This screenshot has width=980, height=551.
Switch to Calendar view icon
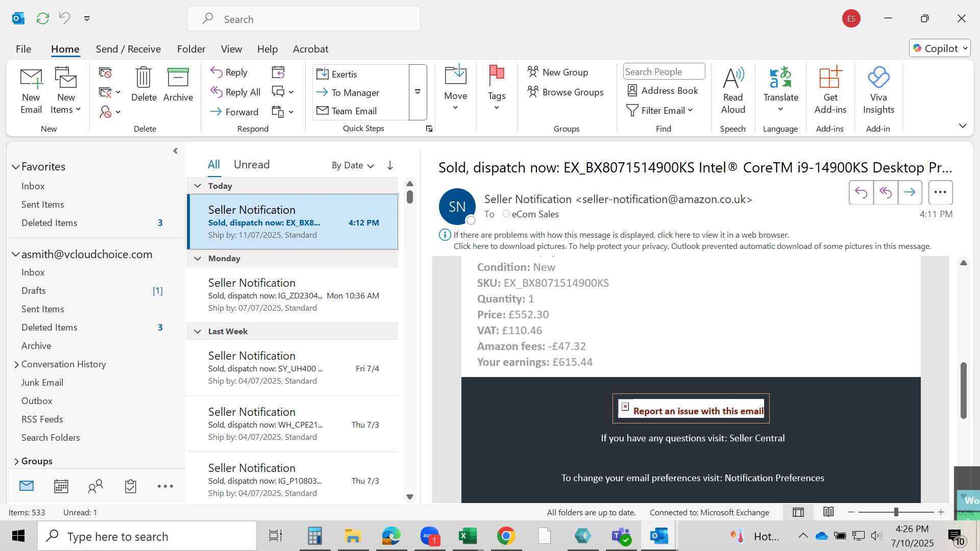(61, 486)
